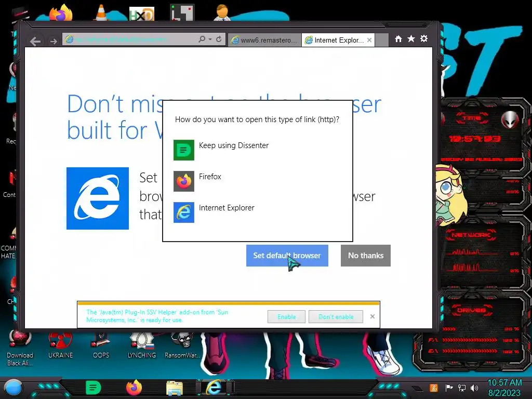Open the UKRAINE desktop icon
This screenshot has height=399, width=532.
click(60, 345)
